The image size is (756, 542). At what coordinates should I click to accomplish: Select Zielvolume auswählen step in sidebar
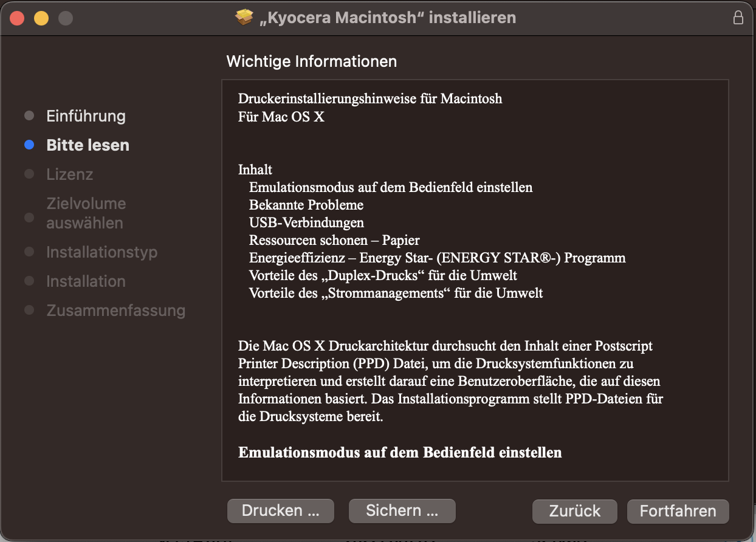(85, 213)
